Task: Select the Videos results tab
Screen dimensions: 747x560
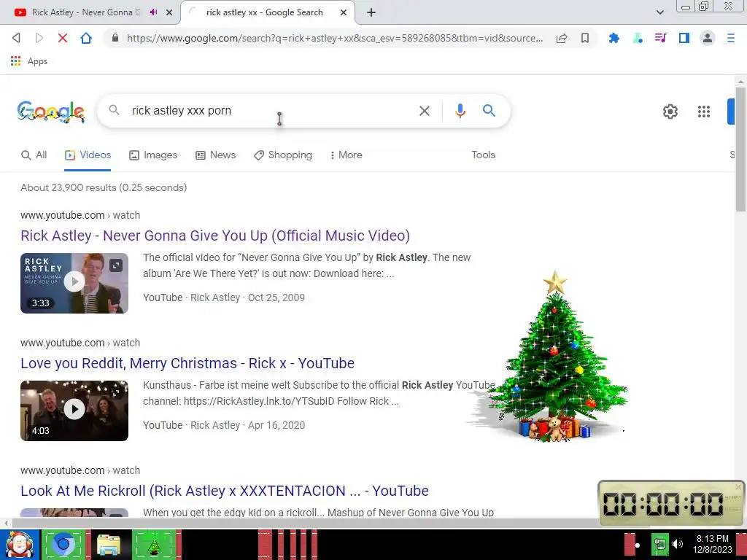Action: [x=88, y=155]
